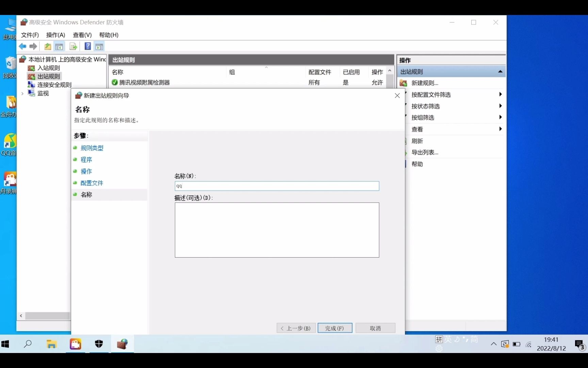588x368 pixels.
Task: Open the taskbar Search icon
Action: point(28,344)
